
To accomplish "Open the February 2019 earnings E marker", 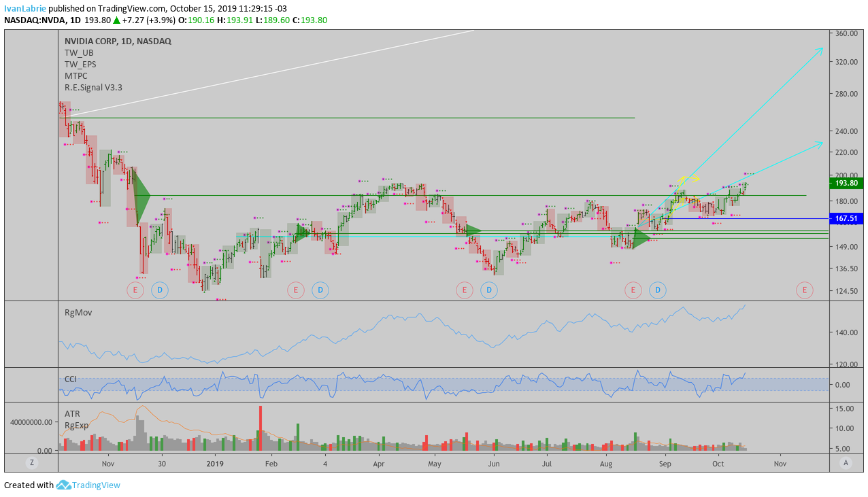I will (x=295, y=291).
